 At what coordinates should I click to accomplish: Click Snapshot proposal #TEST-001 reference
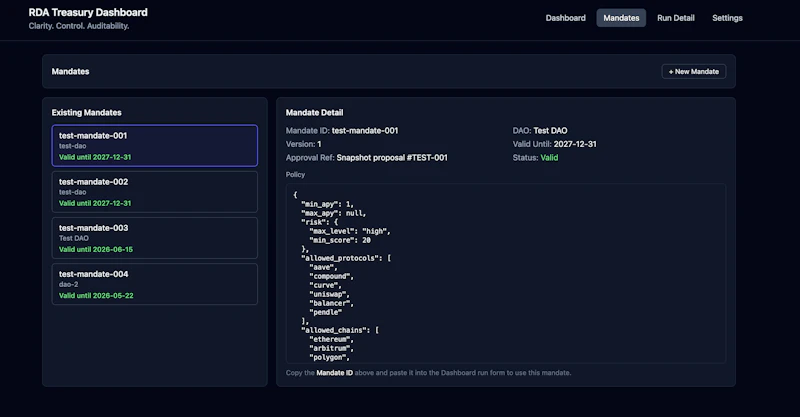392,158
